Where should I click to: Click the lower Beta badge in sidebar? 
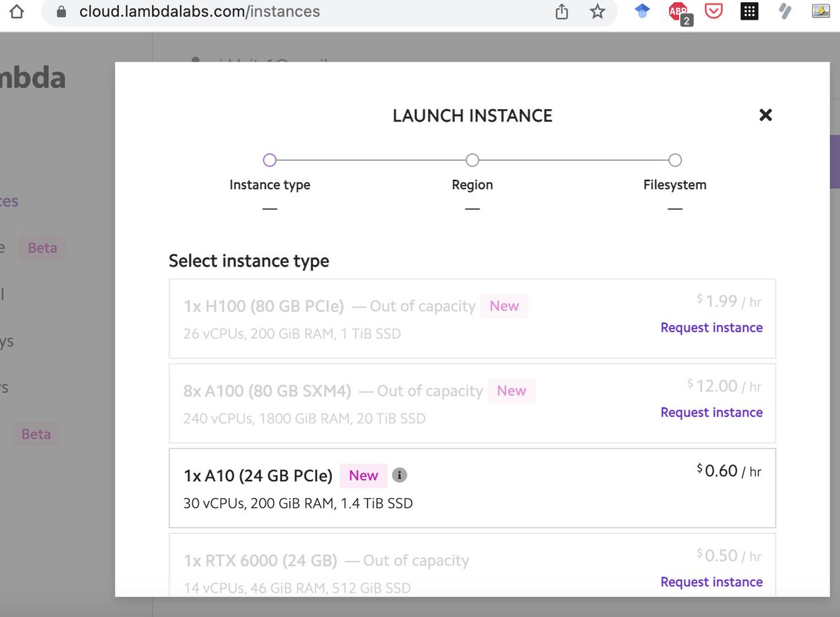point(36,434)
